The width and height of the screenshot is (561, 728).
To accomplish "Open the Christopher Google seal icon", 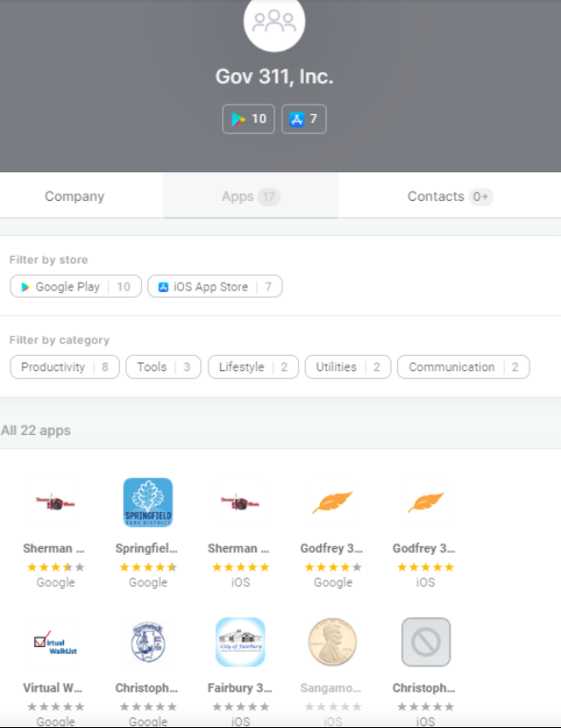I will click(148, 642).
